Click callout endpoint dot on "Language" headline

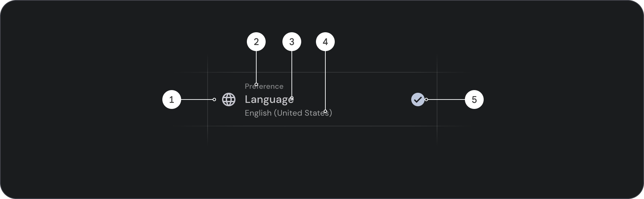292,98
